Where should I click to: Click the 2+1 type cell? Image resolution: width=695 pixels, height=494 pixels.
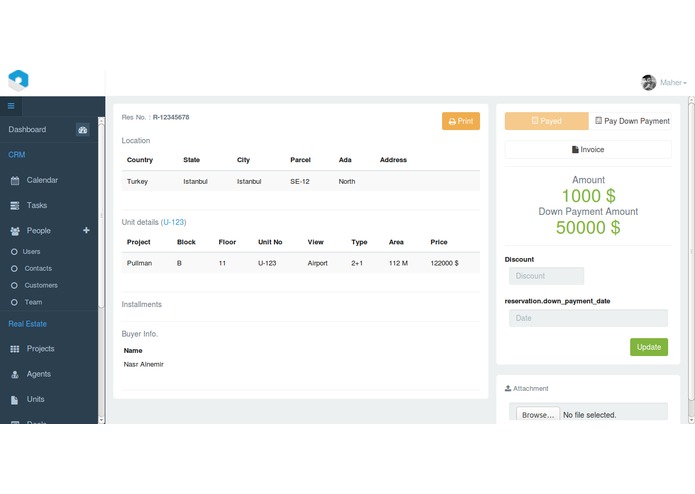(357, 263)
